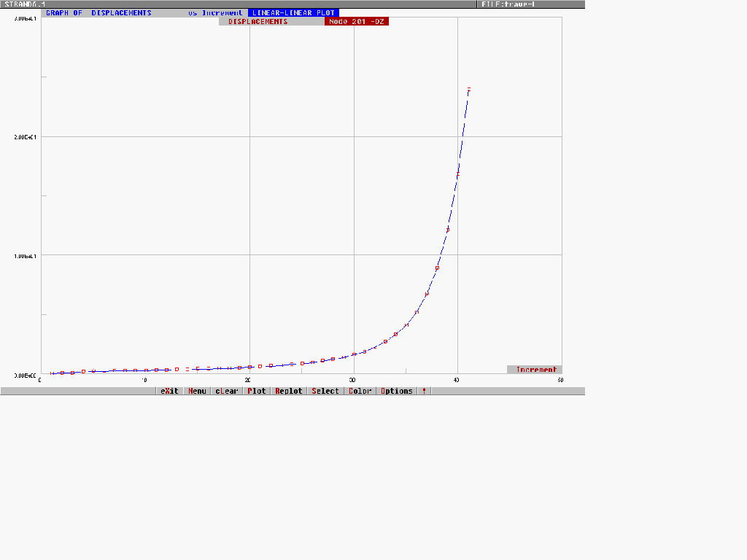Click the x-axis tick label 30
This screenshot has width=747, height=560.
pos(352,380)
